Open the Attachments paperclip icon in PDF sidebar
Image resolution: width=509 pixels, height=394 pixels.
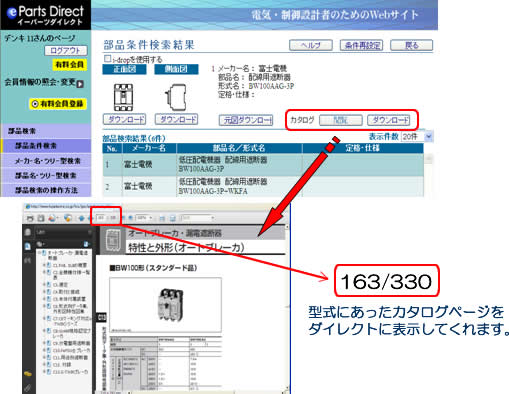coord(28,388)
